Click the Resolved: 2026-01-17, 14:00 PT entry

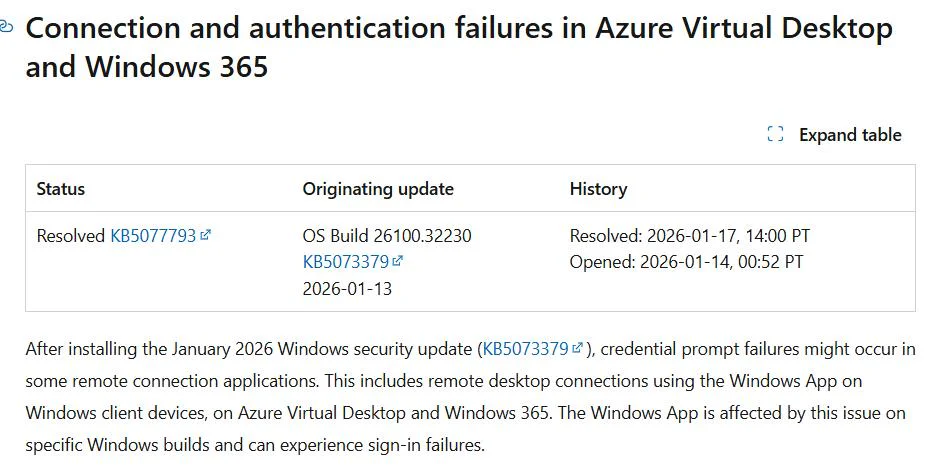pyautogui.click(x=689, y=237)
